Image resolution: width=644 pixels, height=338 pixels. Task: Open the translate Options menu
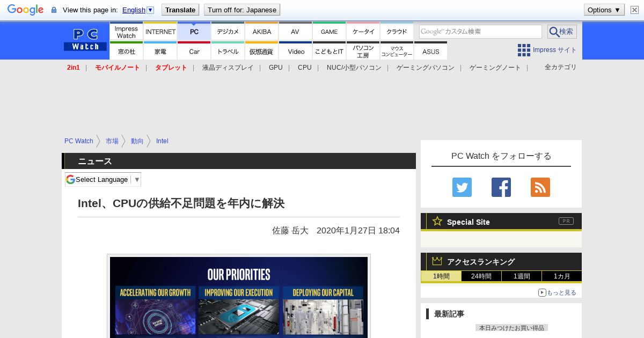604,10
